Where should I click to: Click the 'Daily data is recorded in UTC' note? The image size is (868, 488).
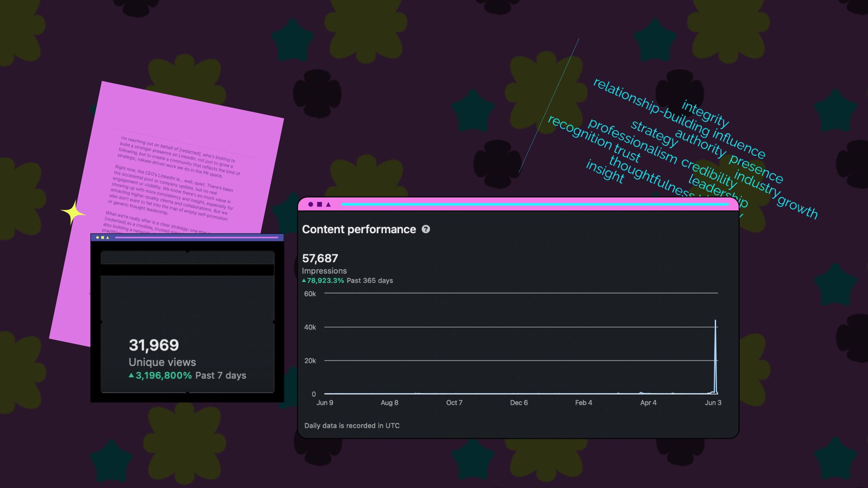352,426
